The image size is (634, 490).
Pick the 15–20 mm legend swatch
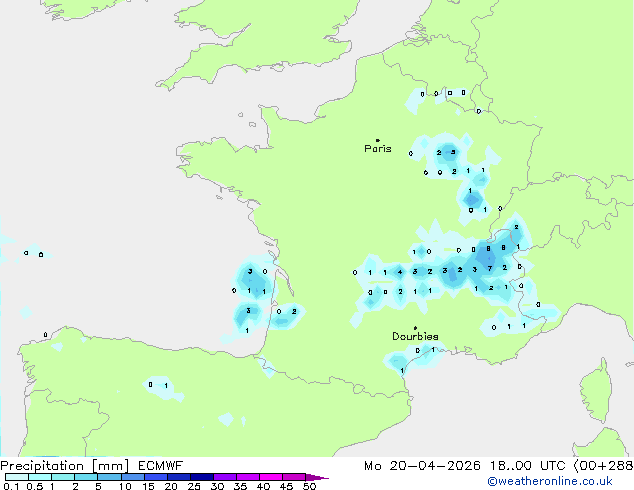(x=155, y=477)
